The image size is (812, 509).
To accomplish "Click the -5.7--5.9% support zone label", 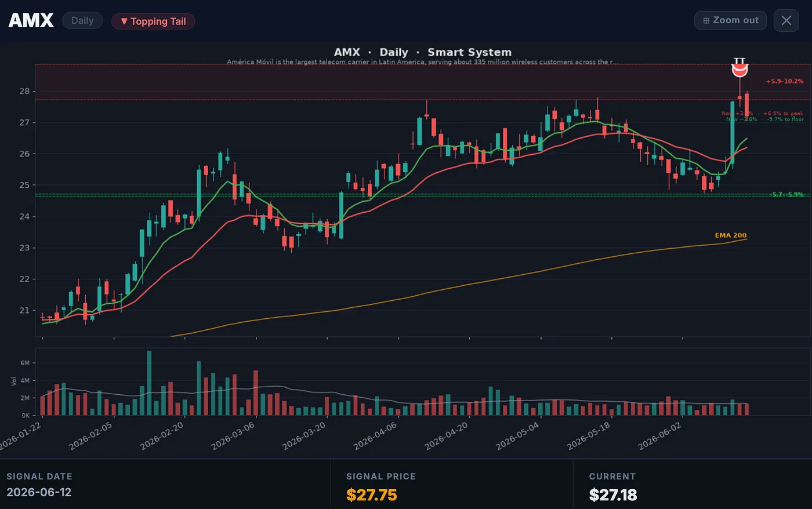I will [787, 195].
